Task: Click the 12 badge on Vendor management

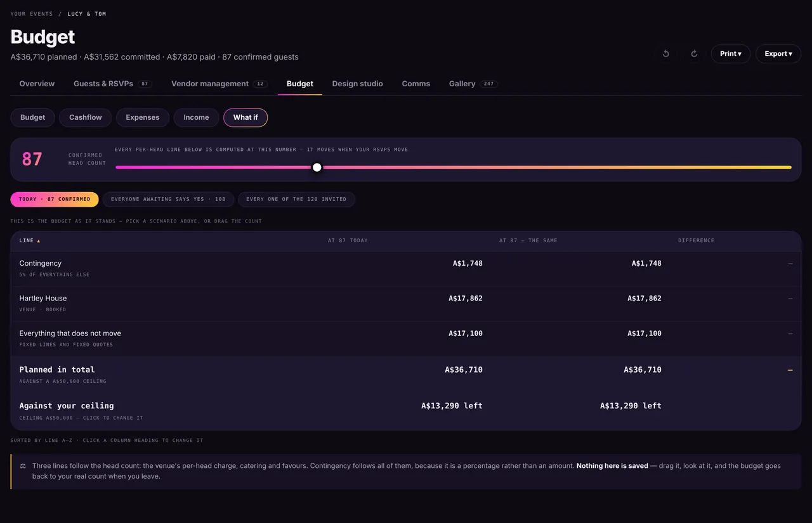Action: point(260,84)
